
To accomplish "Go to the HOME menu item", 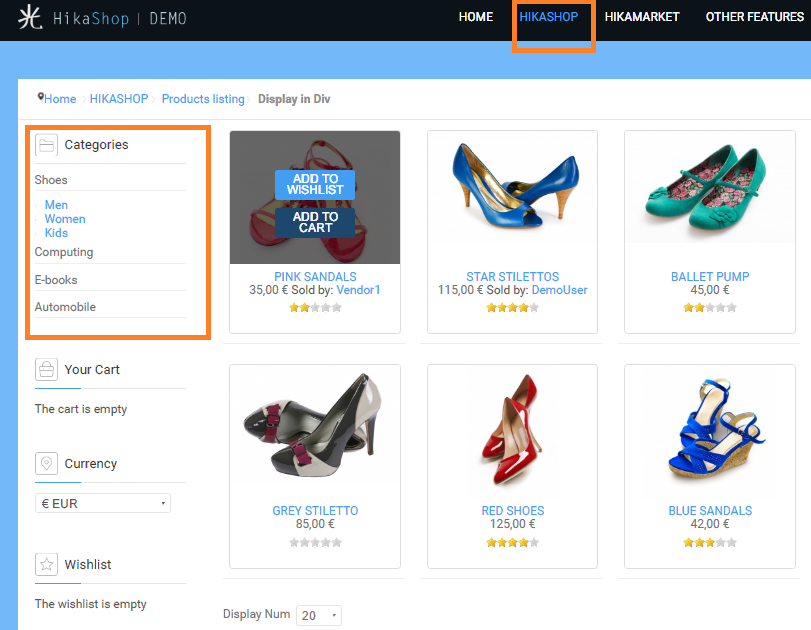I will (476, 17).
